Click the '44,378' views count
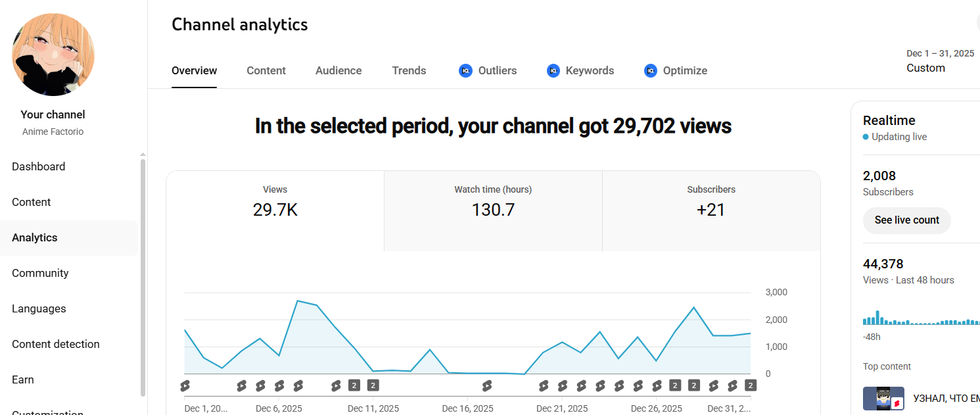980x415 pixels. coord(883,264)
